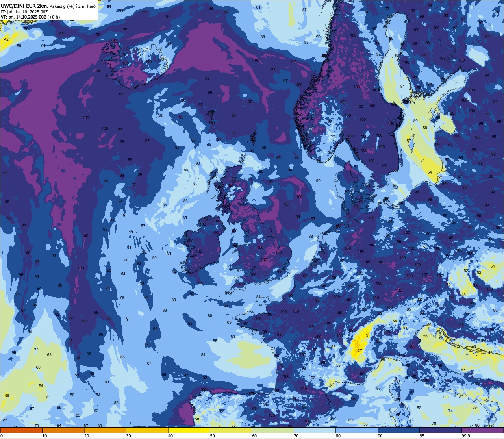Click the '45' humidity value on the map
Screen dimensions: 504x439
(486, 400)
